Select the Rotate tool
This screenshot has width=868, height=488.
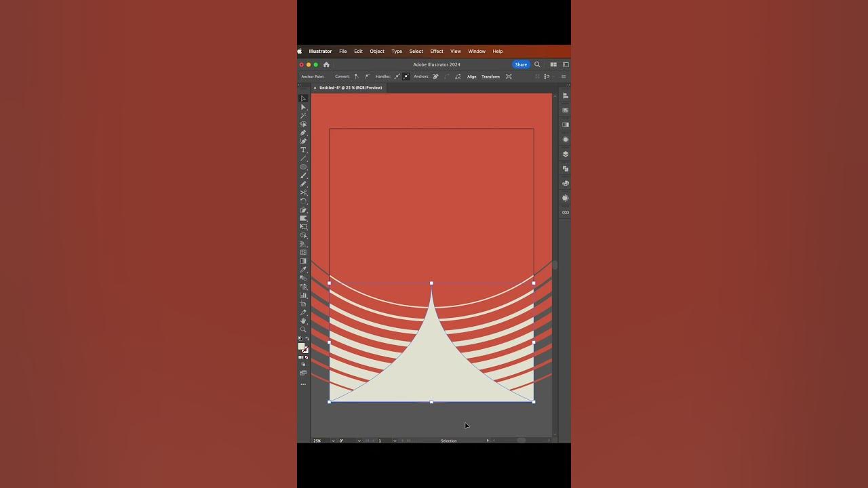(x=303, y=201)
